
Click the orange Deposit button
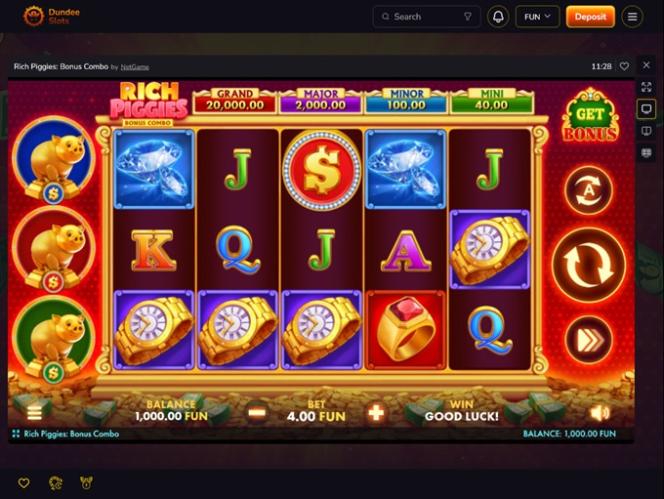[x=590, y=17]
